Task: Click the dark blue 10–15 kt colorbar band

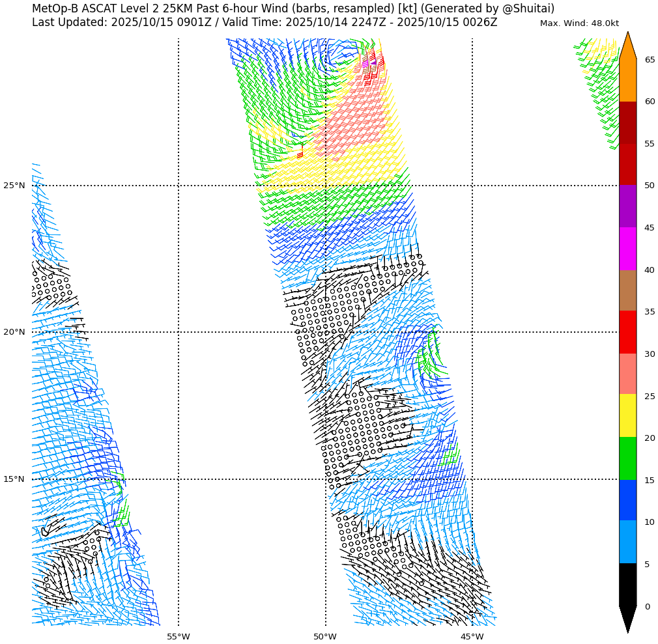Action: pos(627,499)
